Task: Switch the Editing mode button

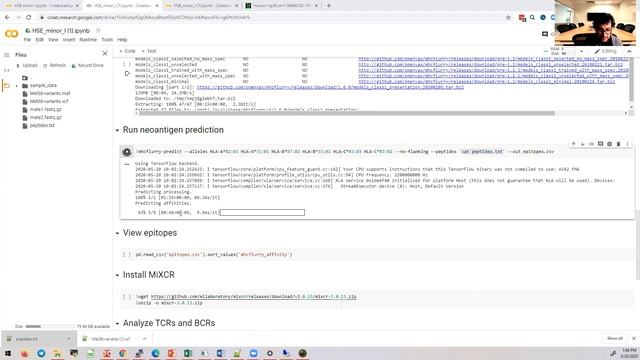Action: pos(606,51)
